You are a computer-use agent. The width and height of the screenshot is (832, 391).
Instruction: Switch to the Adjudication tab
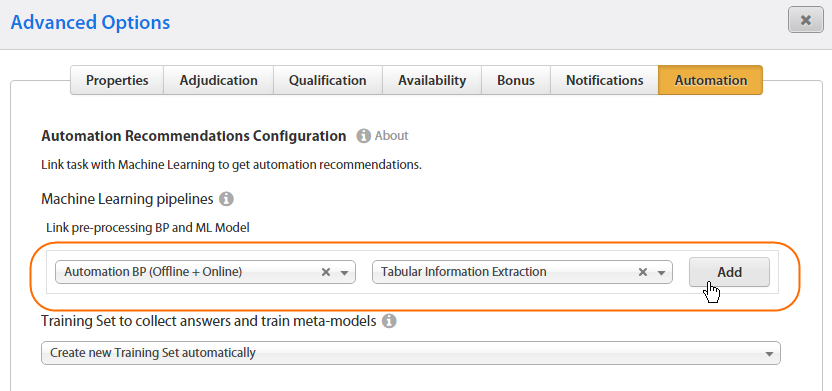coord(219,81)
